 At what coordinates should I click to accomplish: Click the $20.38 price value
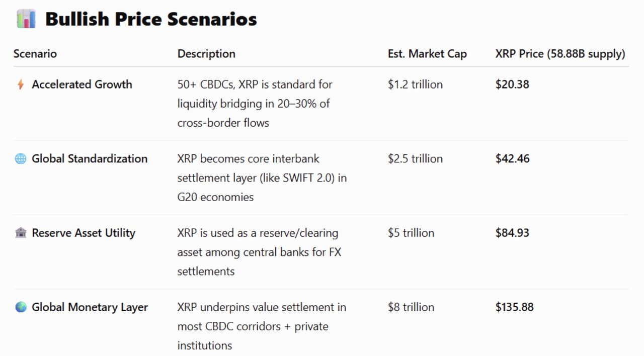coord(512,84)
